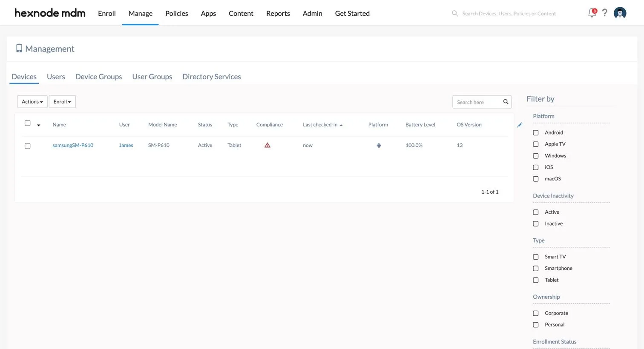Enable the Apple TV platform filter
The height and width of the screenshot is (349, 644).
tap(536, 144)
